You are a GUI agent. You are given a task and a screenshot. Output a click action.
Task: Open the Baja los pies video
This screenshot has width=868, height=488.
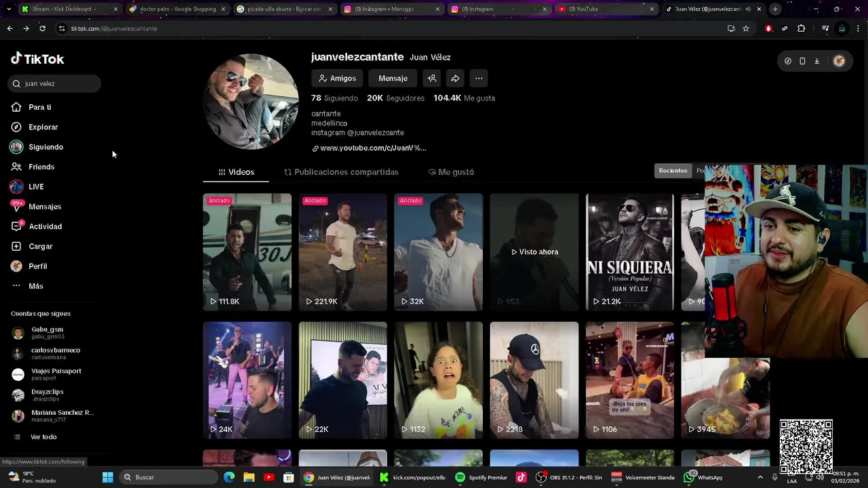pos(630,380)
